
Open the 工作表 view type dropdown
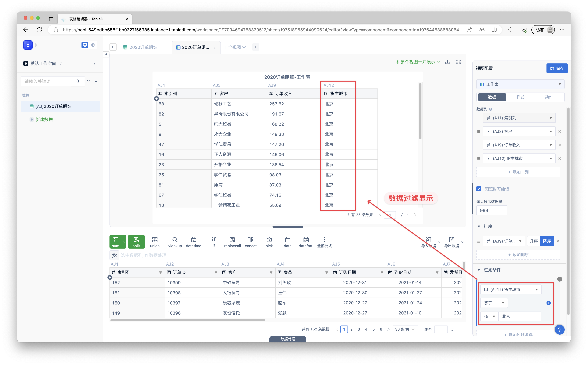(520, 84)
